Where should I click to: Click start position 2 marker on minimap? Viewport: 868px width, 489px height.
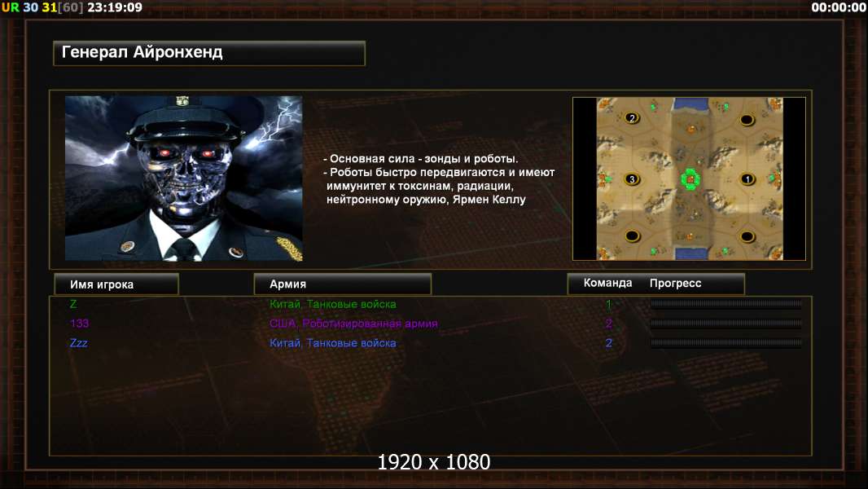point(632,118)
